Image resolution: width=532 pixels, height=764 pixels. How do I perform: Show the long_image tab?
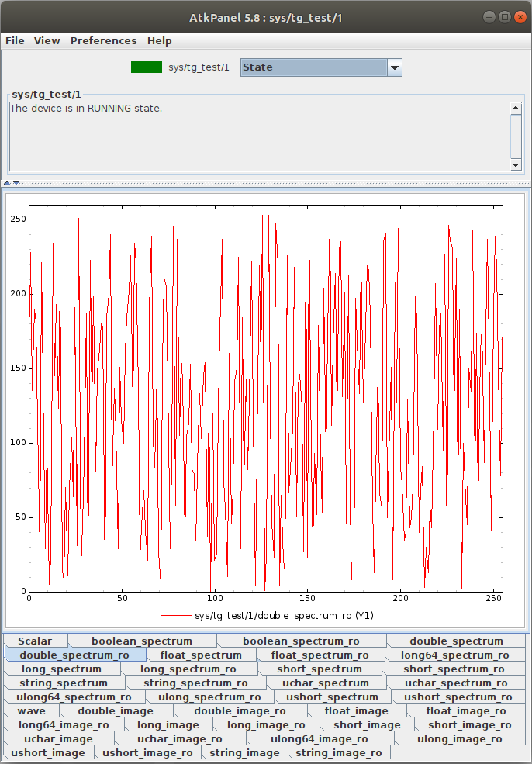(x=168, y=725)
